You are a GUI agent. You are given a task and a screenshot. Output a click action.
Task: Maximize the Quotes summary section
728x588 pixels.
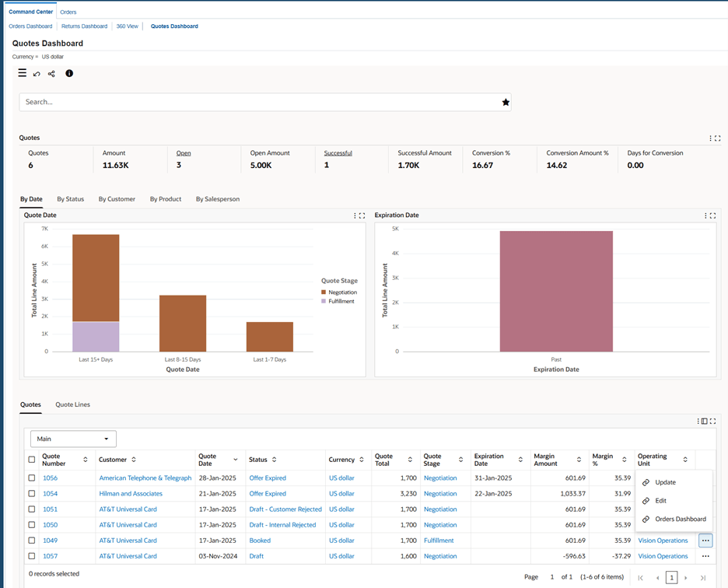coord(718,138)
